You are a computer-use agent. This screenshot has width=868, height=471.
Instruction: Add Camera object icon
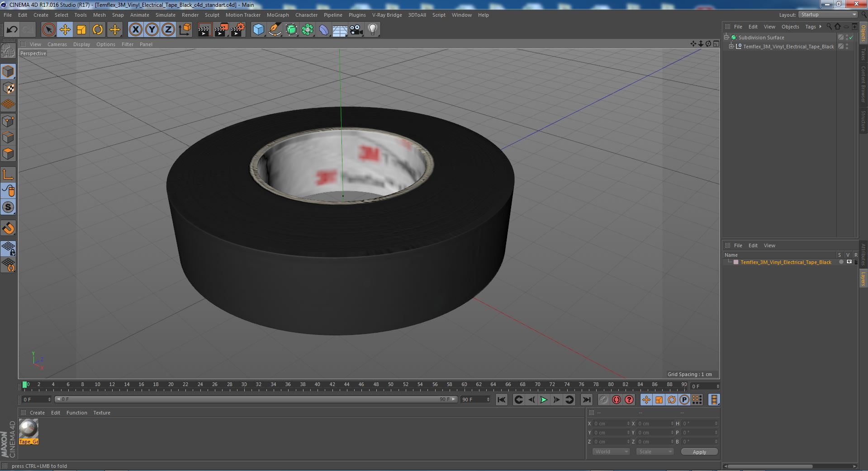356,30
